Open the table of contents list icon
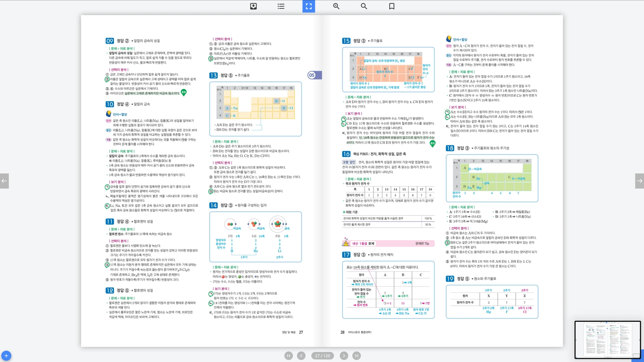This screenshot has width=644, height=362. pyautogui.click(x=281, y=6)
